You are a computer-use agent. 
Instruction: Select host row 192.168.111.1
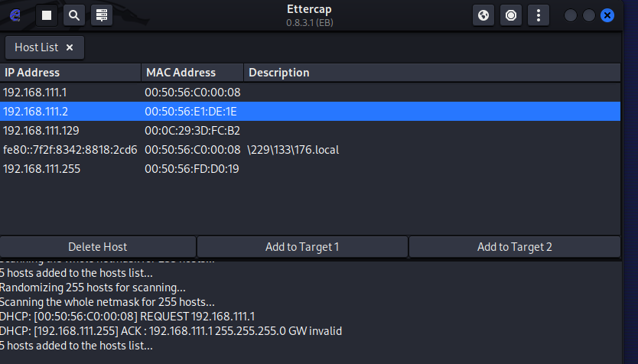pyautogui.click(x=310, y=93)
